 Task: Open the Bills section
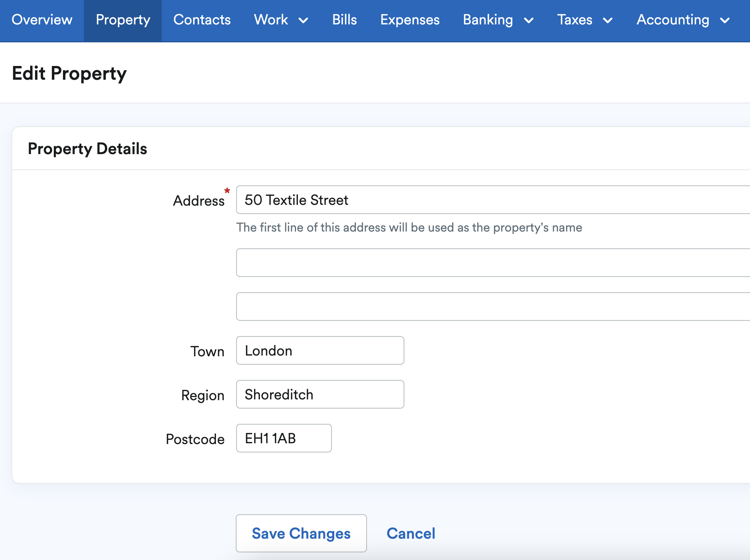[x=344, y=20]
